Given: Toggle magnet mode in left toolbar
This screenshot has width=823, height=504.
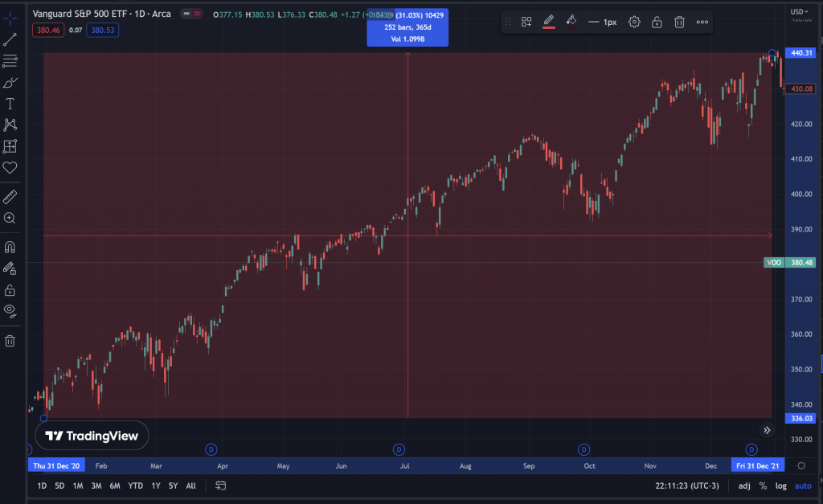Looking at the screenshot, I should coord(10,248).
